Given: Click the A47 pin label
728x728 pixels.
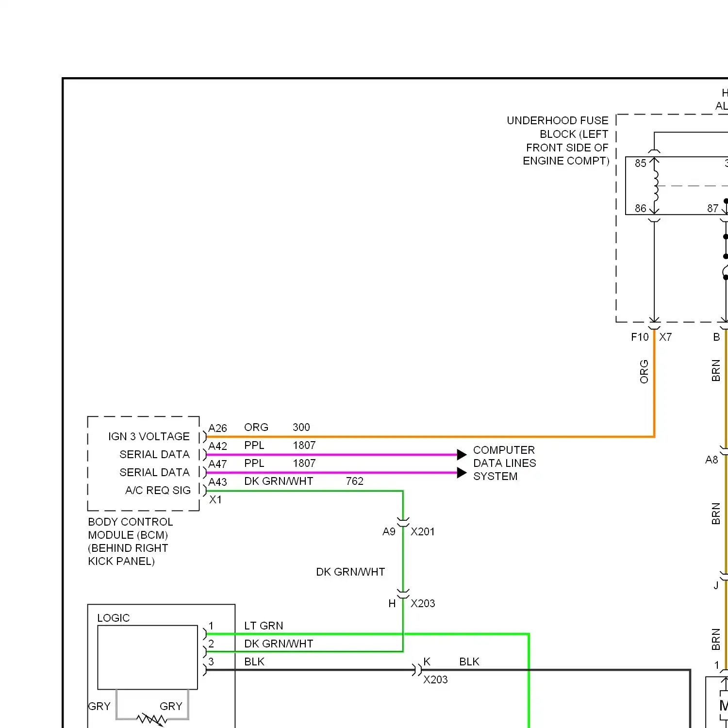Looking at the screenshot, I should [x=217, y=464].
